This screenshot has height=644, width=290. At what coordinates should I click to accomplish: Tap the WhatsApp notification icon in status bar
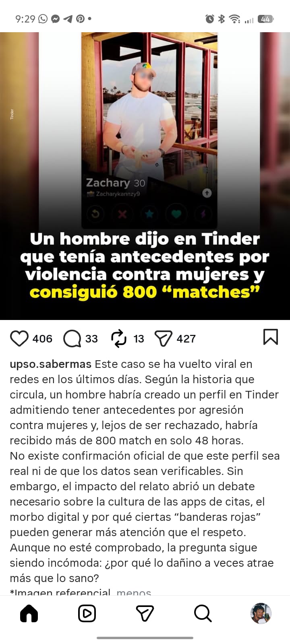[x=43, y=19]
